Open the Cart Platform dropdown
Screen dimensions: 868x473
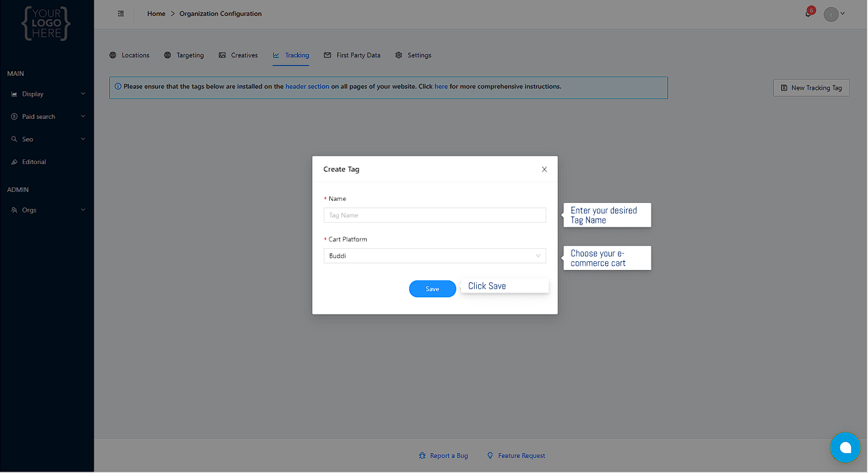coord(434,256)
